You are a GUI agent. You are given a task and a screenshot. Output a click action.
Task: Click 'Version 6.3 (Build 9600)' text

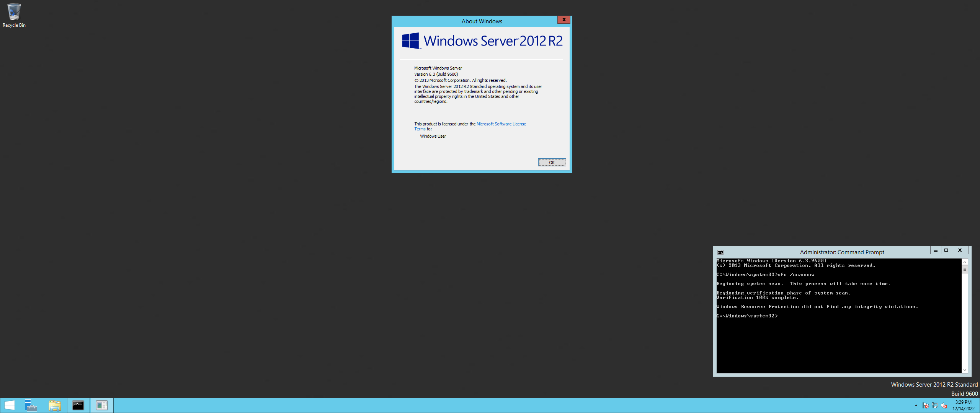coord(436,74)
